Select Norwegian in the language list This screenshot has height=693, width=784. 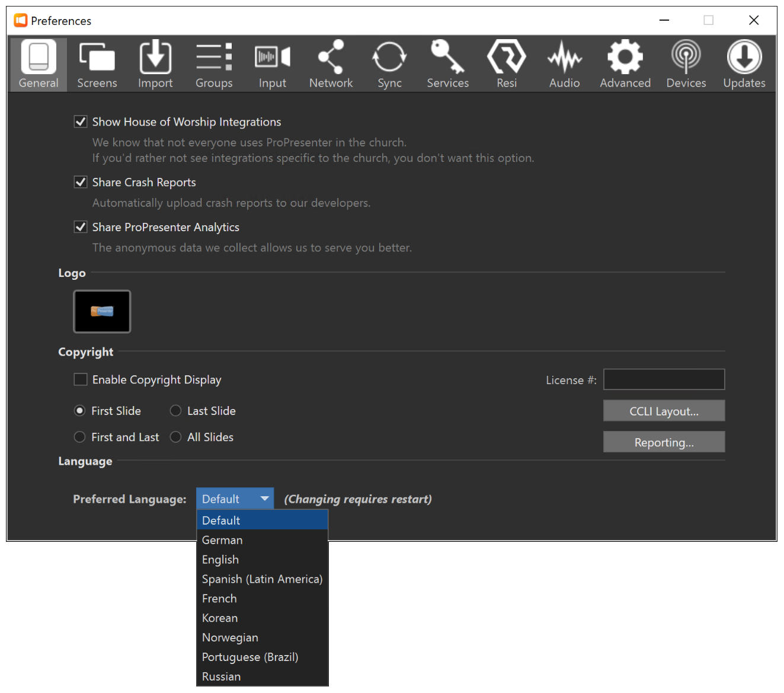pos(263,638)
